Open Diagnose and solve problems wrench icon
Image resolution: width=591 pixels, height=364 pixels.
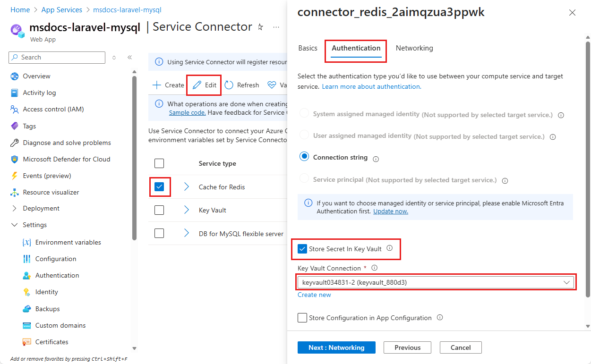click(14, 143)
